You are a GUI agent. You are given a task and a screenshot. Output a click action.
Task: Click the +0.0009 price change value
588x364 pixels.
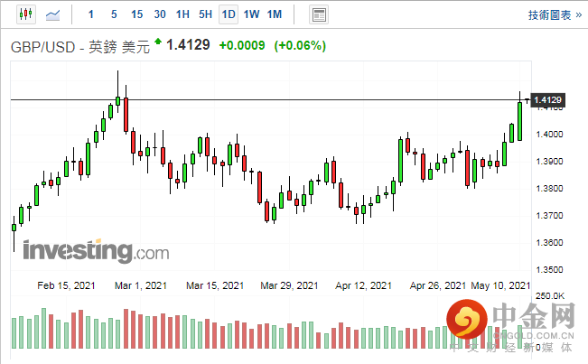click(x=242, y=46)
